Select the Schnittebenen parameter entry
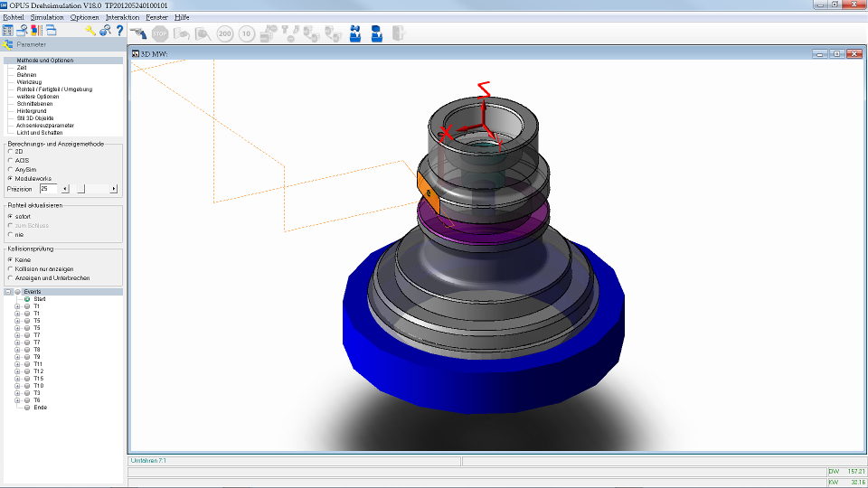This screenshot has height=488, width=868. click(x=34, y=103)
